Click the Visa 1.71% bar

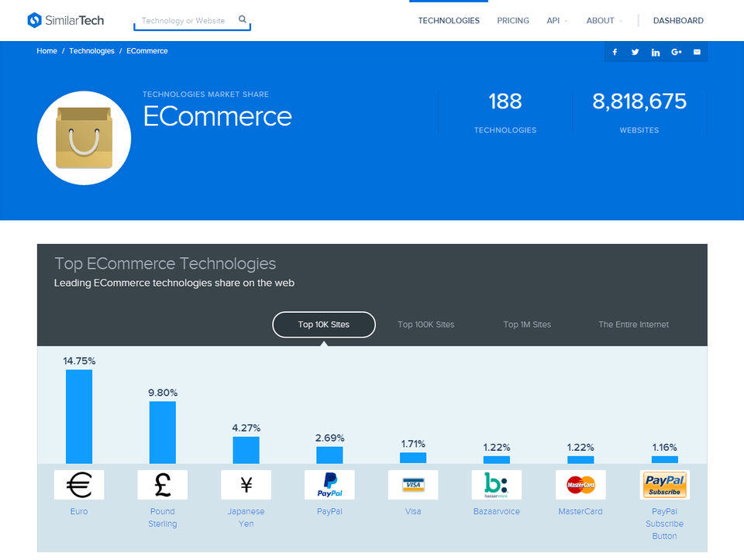coord(413,458)
